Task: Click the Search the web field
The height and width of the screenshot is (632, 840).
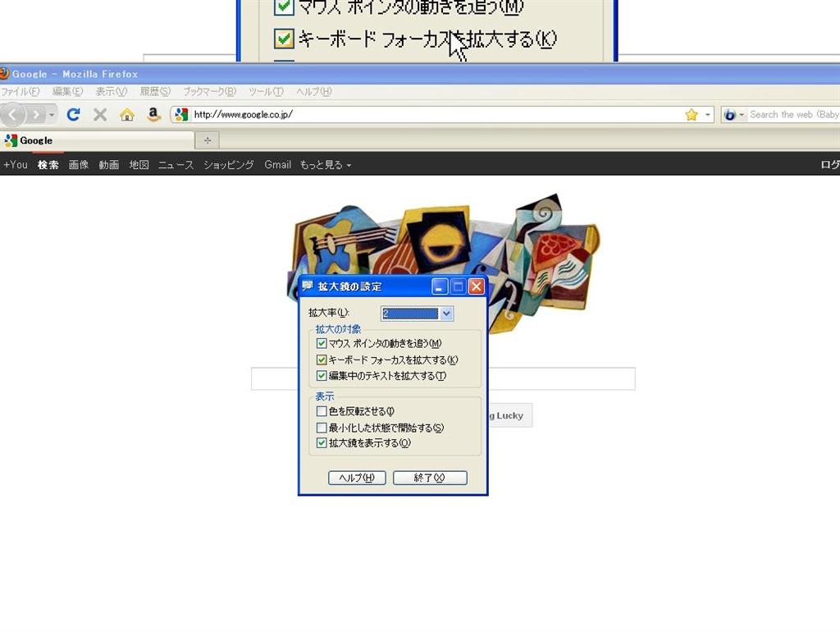Action: (x=794, y=114)
